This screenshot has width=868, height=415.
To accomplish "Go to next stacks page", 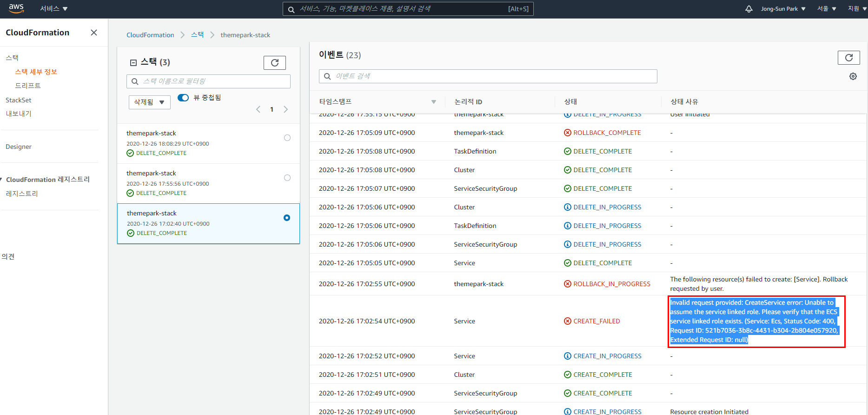I will [286, 109].
